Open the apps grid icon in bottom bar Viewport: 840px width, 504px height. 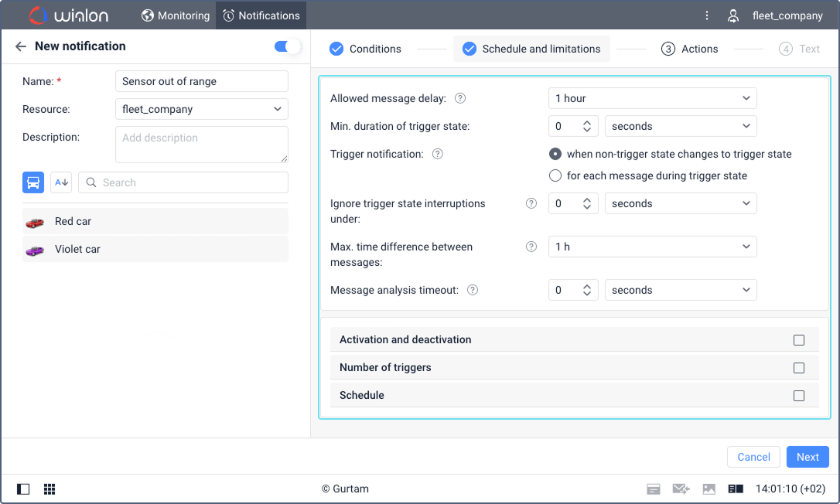pyautogui.click(x=50, y=489)
